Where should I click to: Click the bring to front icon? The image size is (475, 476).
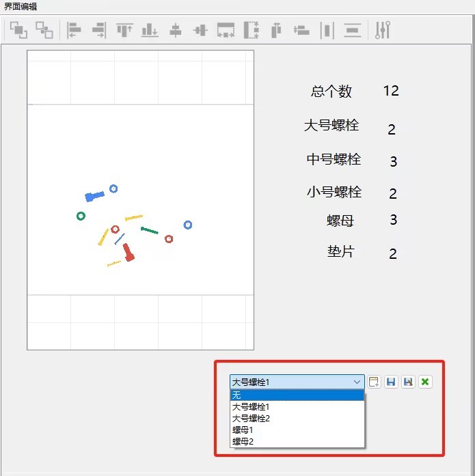click(x=18, y=30)
